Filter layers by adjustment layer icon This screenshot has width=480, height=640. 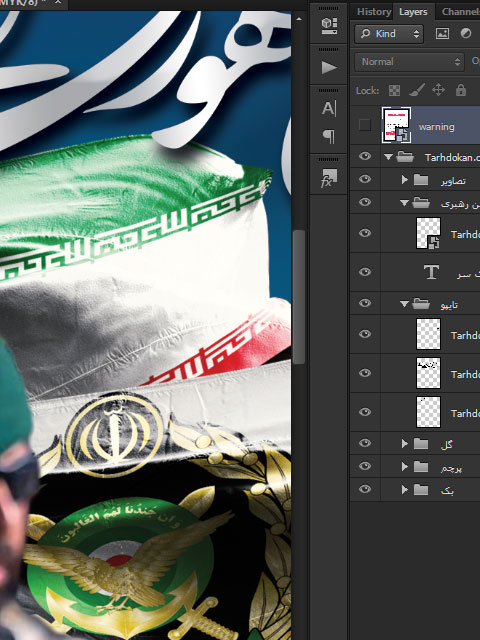[466, 33]
